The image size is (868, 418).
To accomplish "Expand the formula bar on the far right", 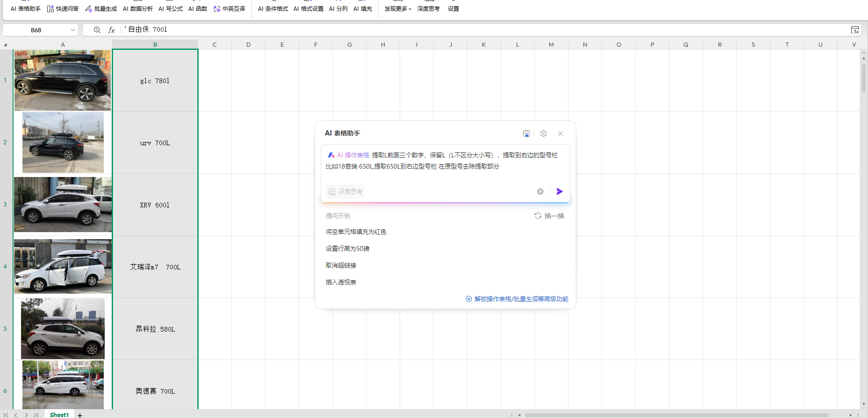I will coord(855,30).
